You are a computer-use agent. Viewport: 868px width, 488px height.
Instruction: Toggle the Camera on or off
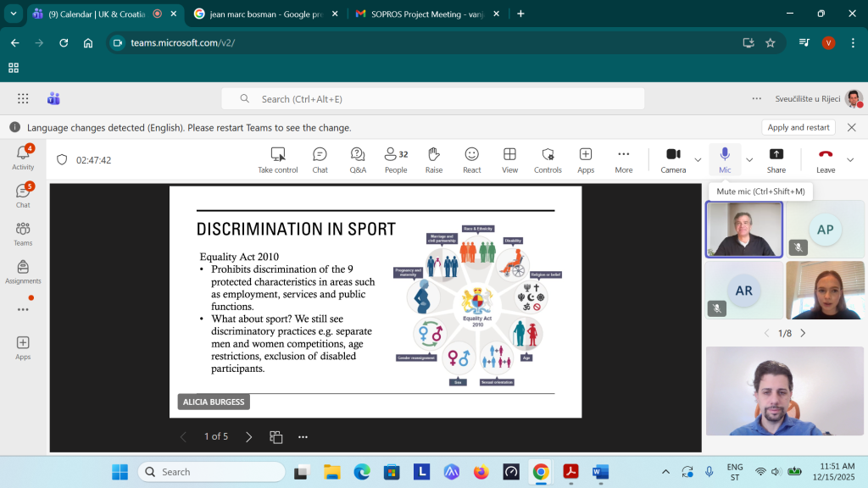(x=673, y=159)
